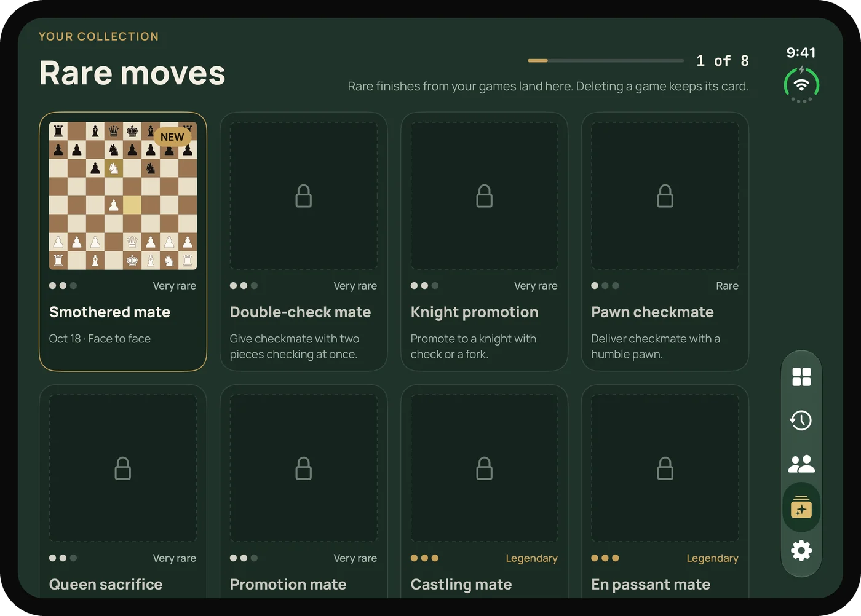Click 'Oct 18 · Face to face' text
861x616 pixels.
100,339
